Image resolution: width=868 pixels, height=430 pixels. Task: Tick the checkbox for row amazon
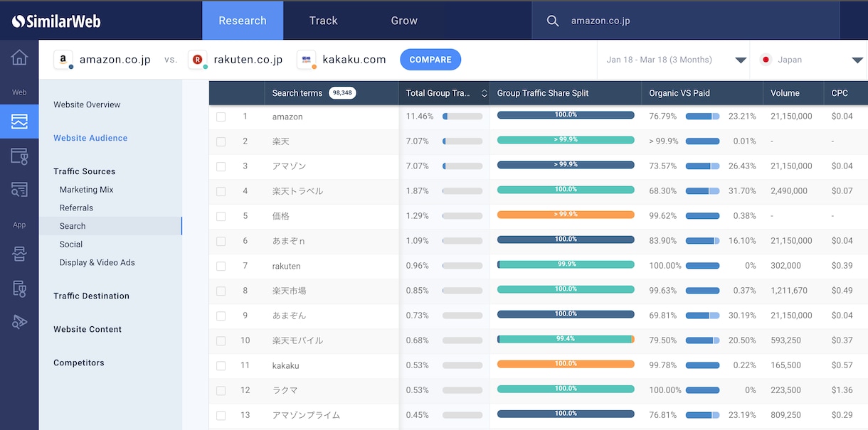tap(221, 117)
